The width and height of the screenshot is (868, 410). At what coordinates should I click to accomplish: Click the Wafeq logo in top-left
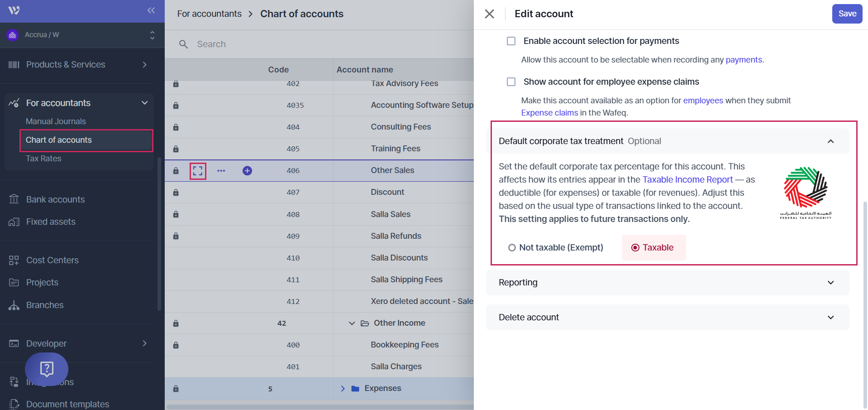coord(14,10)
